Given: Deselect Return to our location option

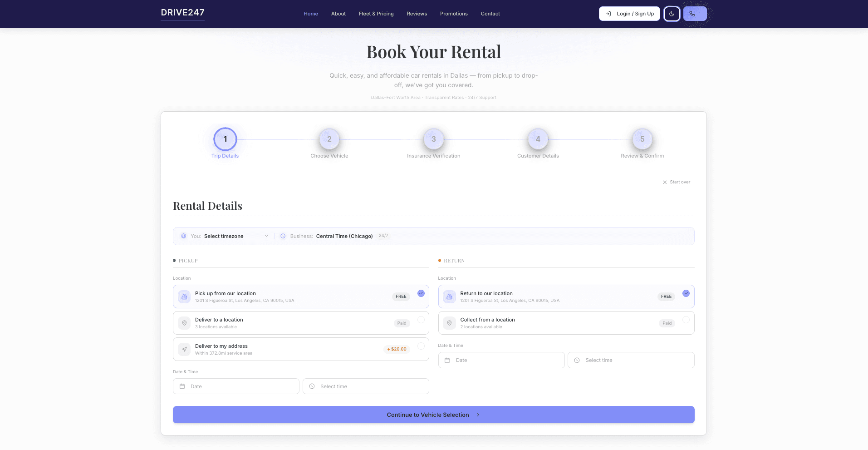Looking at the screenshot, I should coord(686,293).
